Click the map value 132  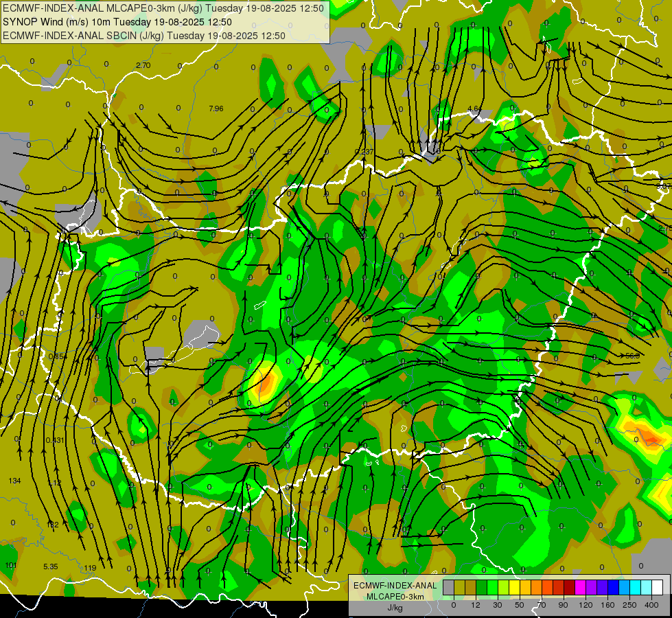[x=52, y=525]
